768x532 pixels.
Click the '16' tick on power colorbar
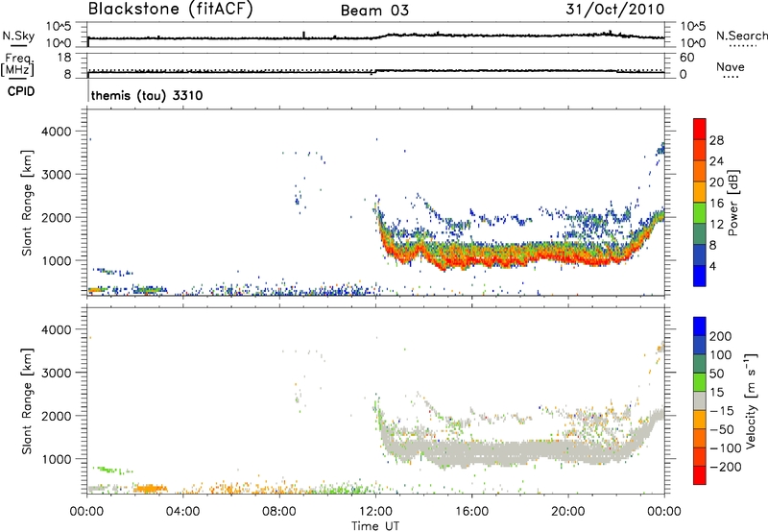(x=716, y=204)
